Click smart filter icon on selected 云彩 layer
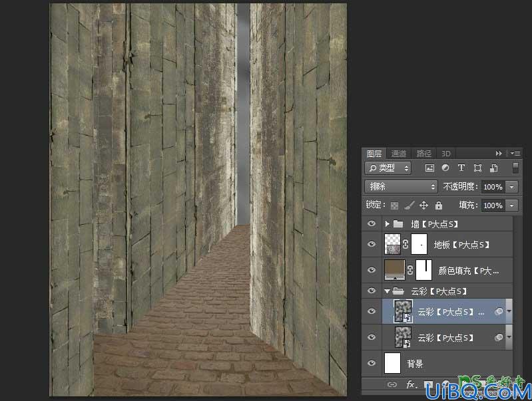532x401 pixels. (499, 311)
